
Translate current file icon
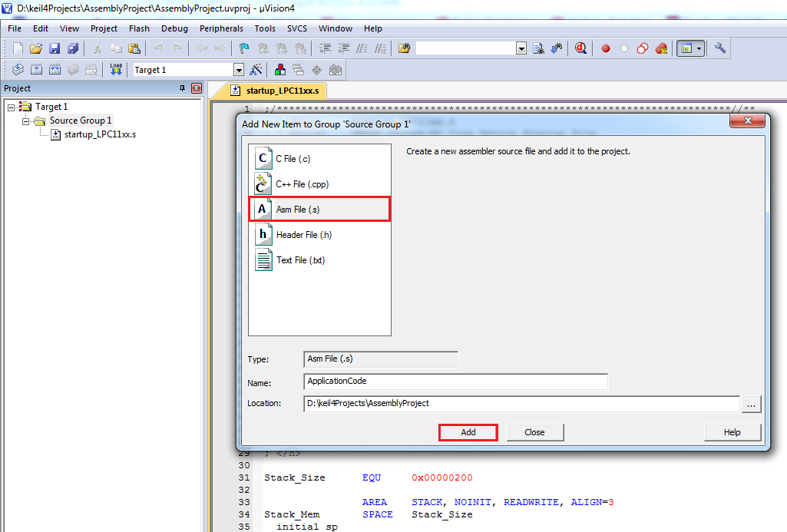(18, 70)
